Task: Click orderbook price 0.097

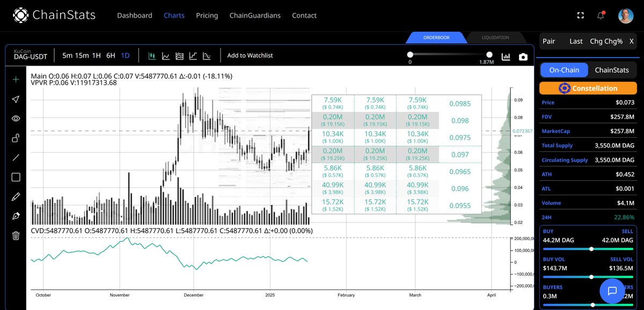Action: [460, 154]
